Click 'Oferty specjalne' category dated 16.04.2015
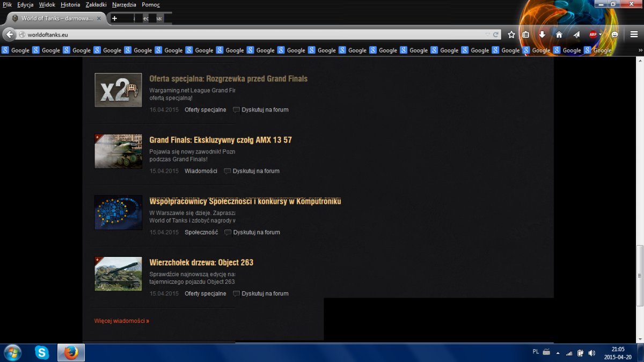Image resolution: width=644 pixels, height=362 pixels. pyautogui.click(x=205, y=110)
